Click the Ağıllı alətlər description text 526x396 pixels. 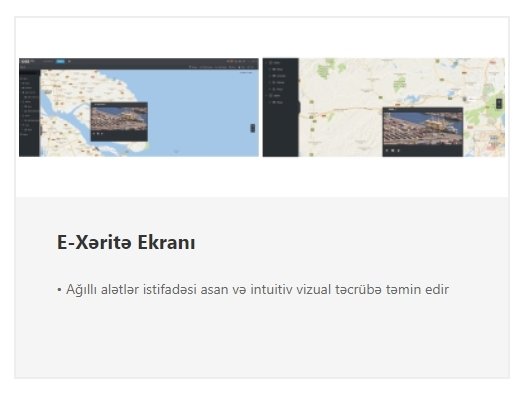click(257, 289)
